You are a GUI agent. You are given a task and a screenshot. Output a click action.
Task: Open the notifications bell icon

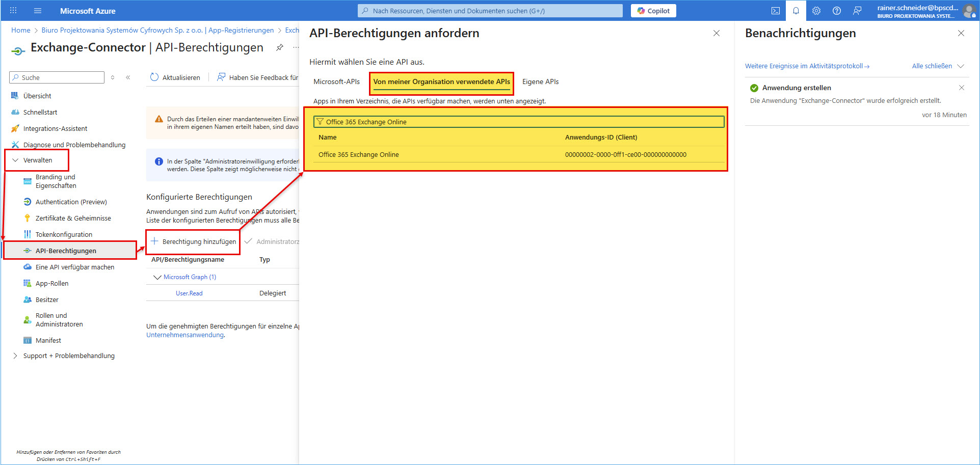796,11
